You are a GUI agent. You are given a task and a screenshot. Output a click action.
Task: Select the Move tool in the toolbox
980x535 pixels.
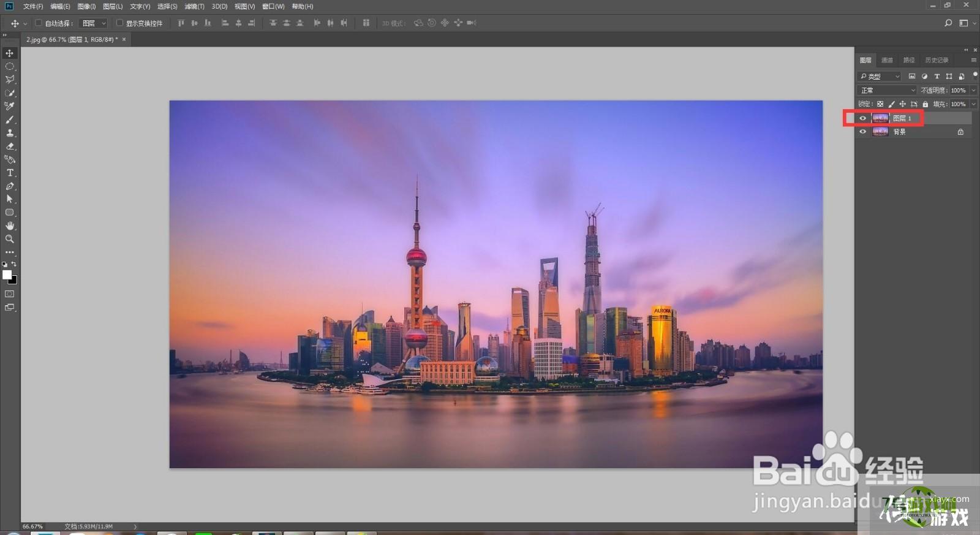coord(10,53)
